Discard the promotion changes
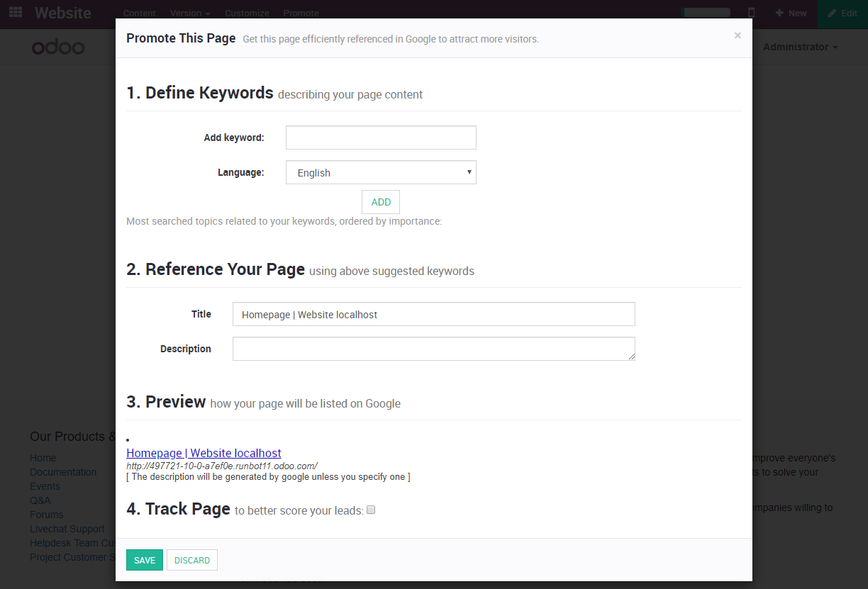This screenshot has height=589, width=868. coord(192,560)
